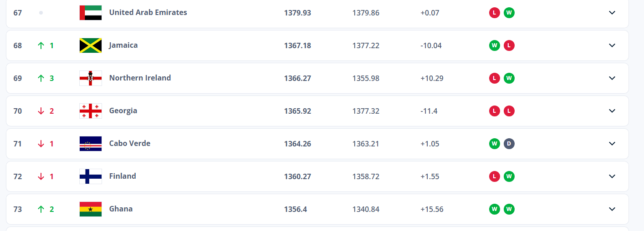
Task: Expand the United Arab Emirates row details
Action: pyautogui.click(x=612, y=13)
